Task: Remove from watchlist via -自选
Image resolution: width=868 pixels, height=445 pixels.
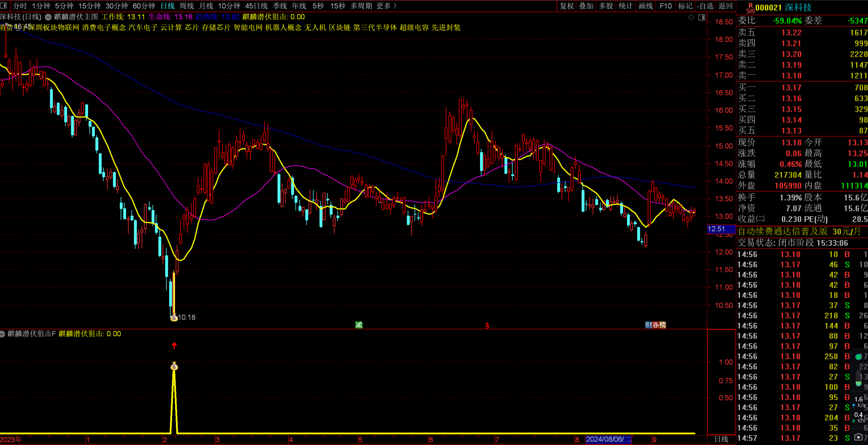Action: (x=706, y=6)
